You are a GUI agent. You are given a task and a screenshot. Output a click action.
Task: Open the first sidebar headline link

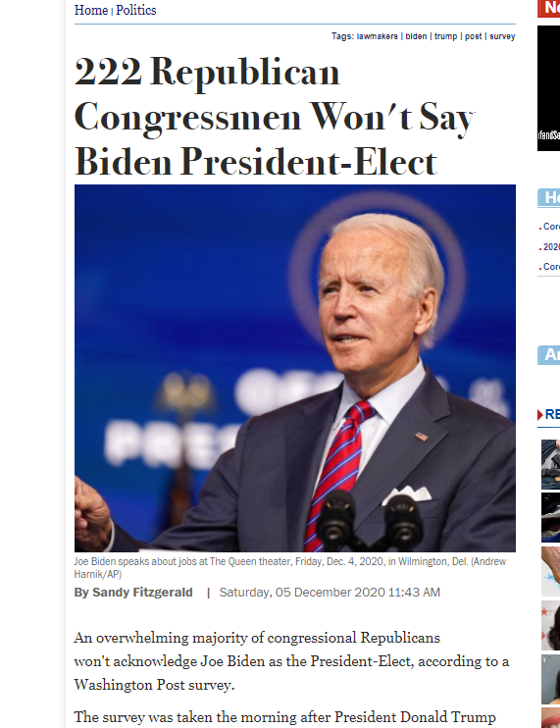coord(551,227)
